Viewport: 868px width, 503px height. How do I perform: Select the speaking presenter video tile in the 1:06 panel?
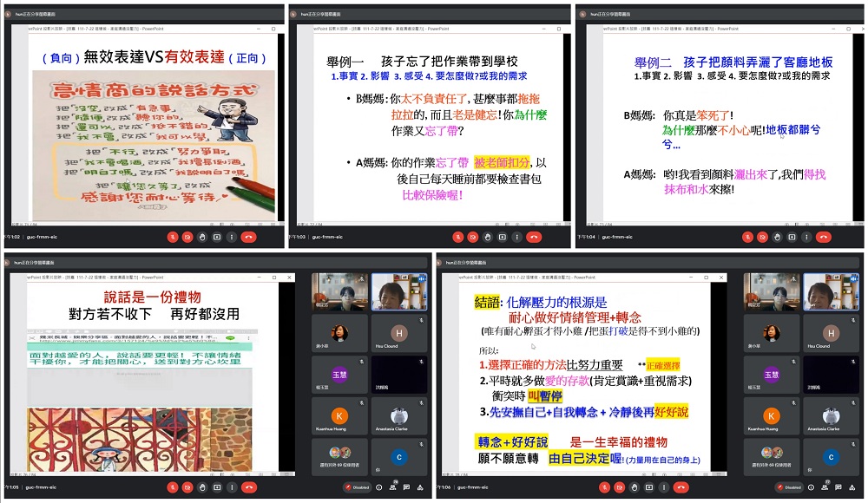[831, 291]
